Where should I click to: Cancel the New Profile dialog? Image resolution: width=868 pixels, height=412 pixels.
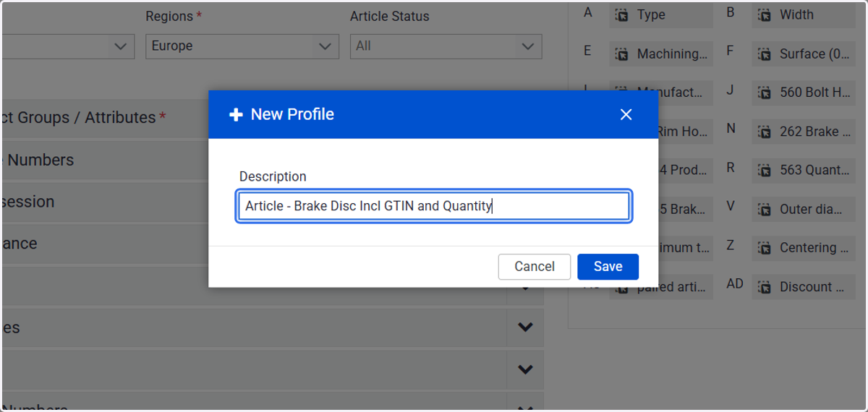pyautogui.click(x=535, y=267)
